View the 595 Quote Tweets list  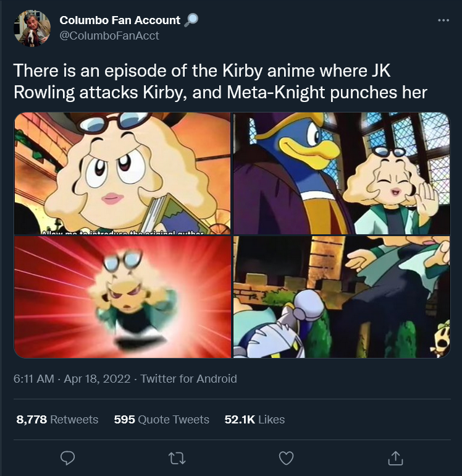pos(161,419)
